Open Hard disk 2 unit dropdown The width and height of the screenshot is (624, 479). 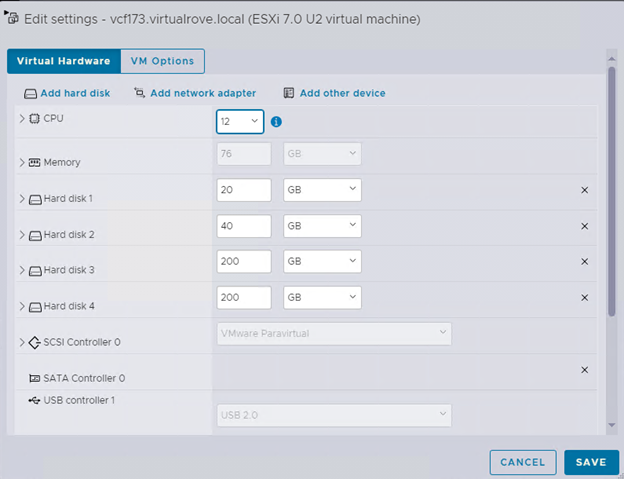click(x=322, y=226)
